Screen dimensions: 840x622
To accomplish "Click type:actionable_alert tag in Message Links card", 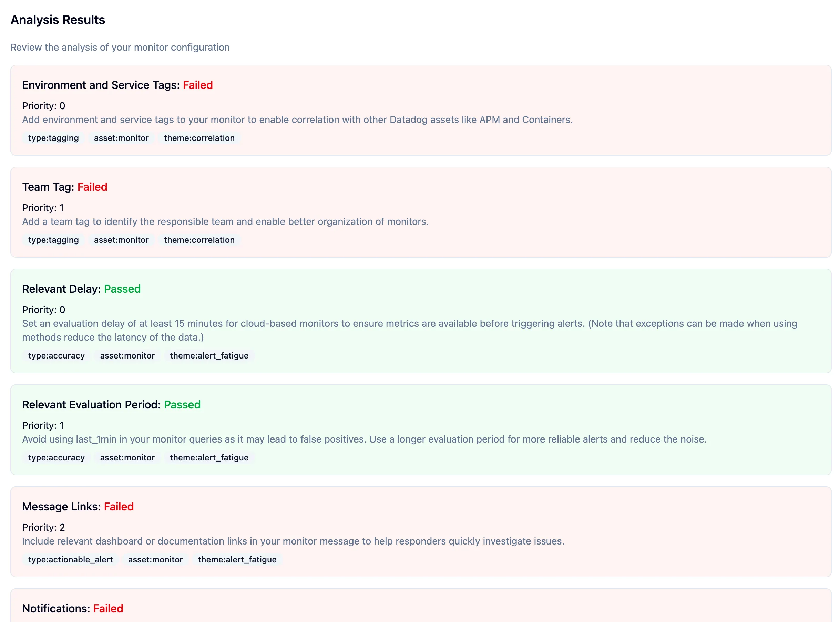I will point(70,560).
